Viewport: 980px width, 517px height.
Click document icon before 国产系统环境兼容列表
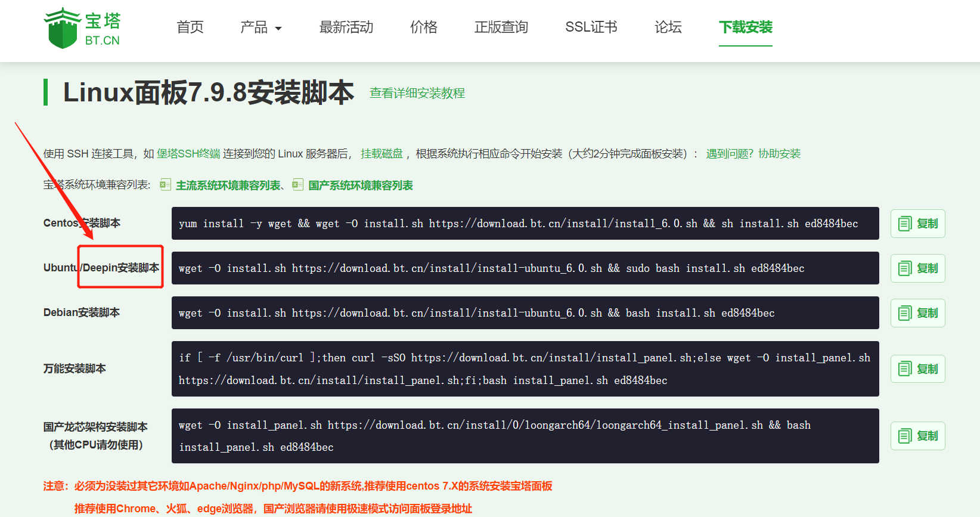coord(297,185)
